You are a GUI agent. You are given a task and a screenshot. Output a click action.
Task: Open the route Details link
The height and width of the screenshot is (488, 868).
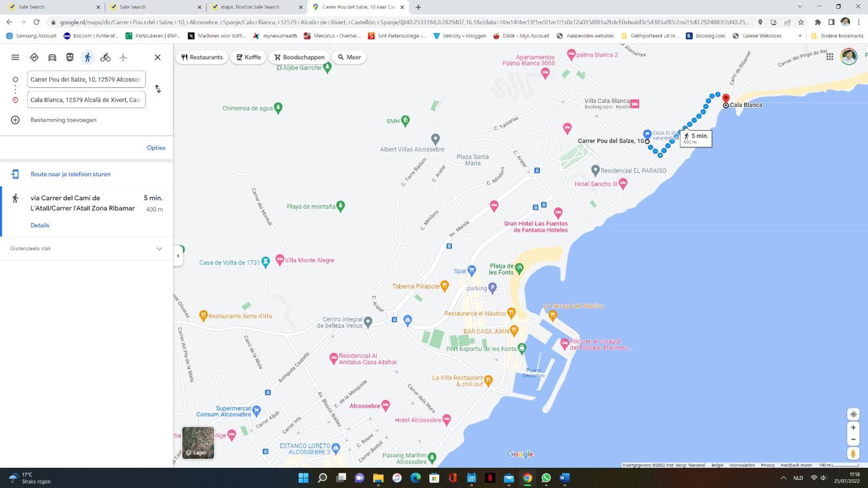coord(40,225)
